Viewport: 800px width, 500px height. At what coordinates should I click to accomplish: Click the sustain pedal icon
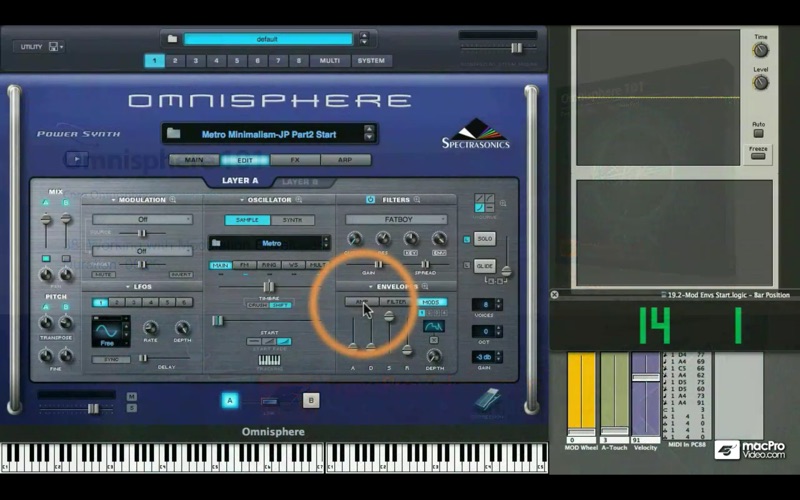(487, 399)
